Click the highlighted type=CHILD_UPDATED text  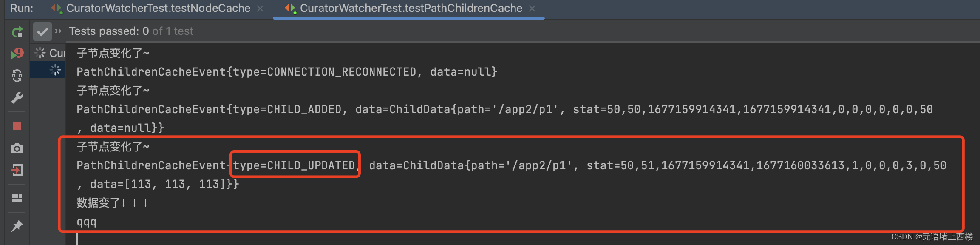(295, 165)
